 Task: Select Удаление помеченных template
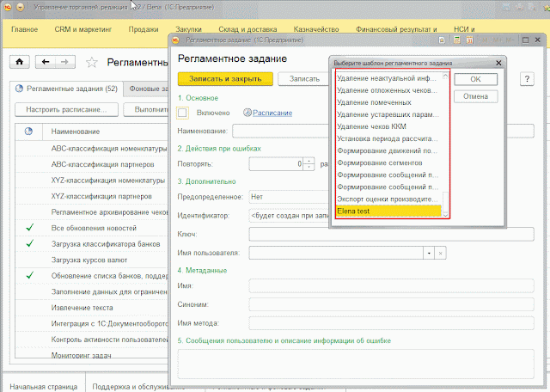[x=388, y=102]
